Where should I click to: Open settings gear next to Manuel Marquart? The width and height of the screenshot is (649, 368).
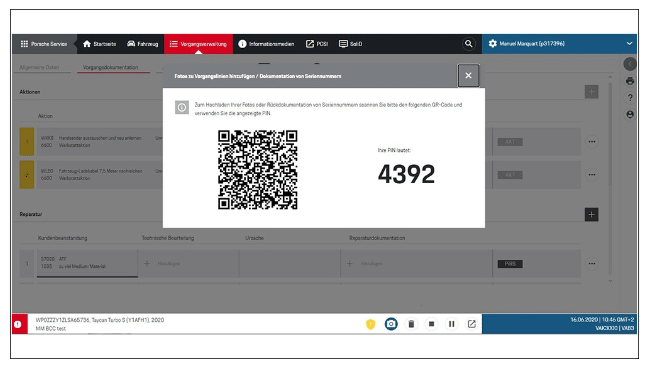tap(493, 43)
